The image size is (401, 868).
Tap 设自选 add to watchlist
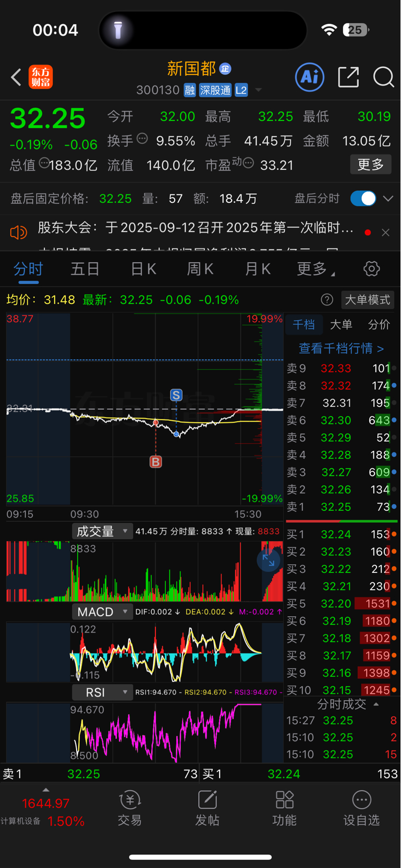click(361, 808)
